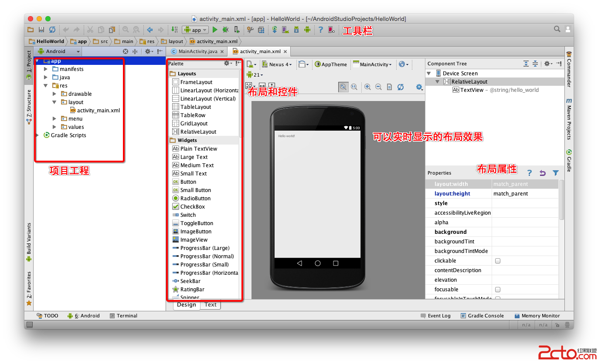Click the actual size 1:1 zoom icon
The image size is (598, 364).
[x=354, y=87]
